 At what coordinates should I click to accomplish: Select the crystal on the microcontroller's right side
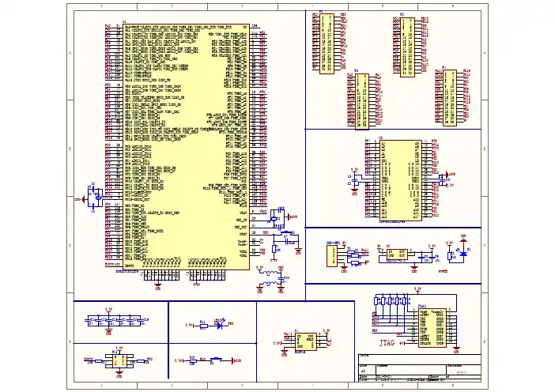(x=275, y=220)
